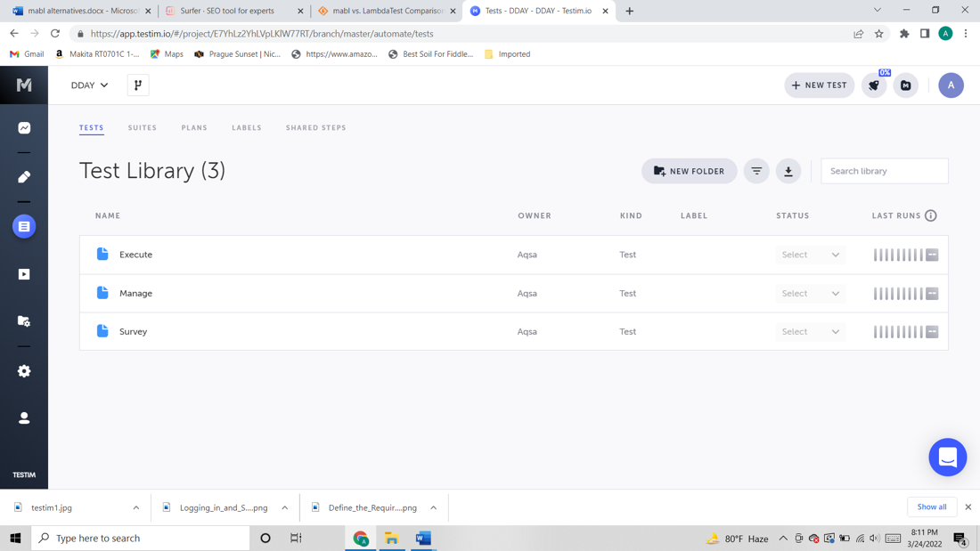Open the account avatar A in the app header

pyautogui.click(x=951, y=85)
